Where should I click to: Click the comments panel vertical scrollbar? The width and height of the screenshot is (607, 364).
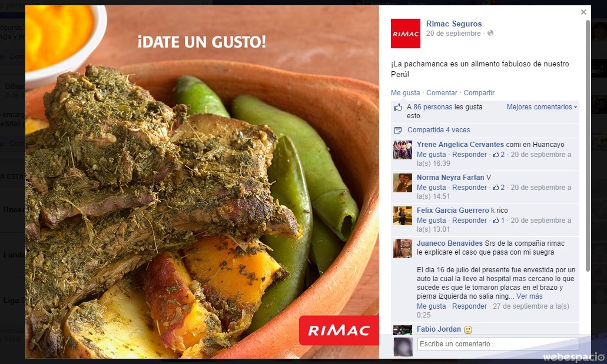(588, 146)
